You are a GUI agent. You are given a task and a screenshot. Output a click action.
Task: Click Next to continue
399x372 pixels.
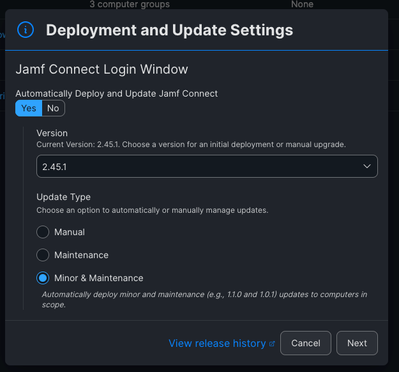pyautogui.click(x=357, y=343)
